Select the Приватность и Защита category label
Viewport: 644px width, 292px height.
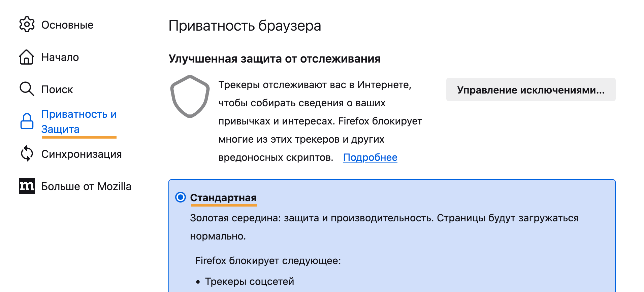[79, 121]
